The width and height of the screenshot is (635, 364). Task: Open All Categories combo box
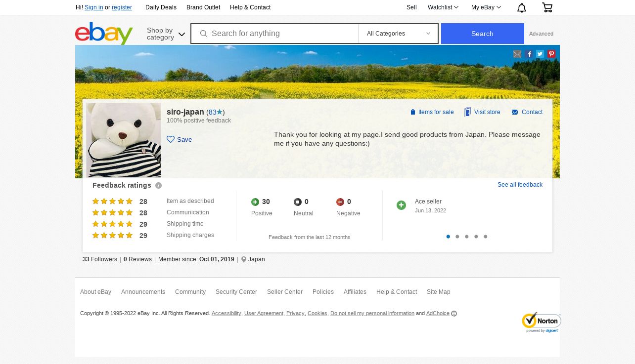(398, 34)
